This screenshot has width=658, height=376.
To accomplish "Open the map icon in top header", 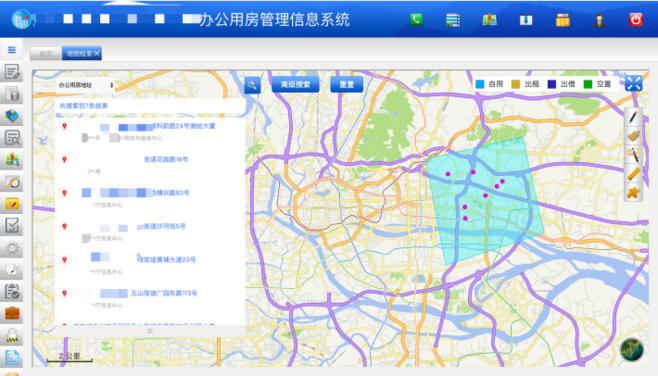I will [489, 20].
